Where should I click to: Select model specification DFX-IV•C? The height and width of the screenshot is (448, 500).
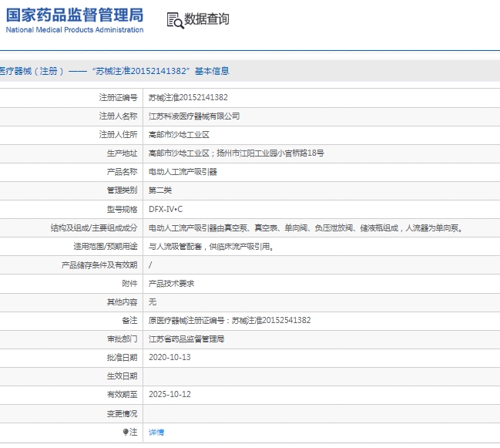pyautogui.click(x=166, y=209)
